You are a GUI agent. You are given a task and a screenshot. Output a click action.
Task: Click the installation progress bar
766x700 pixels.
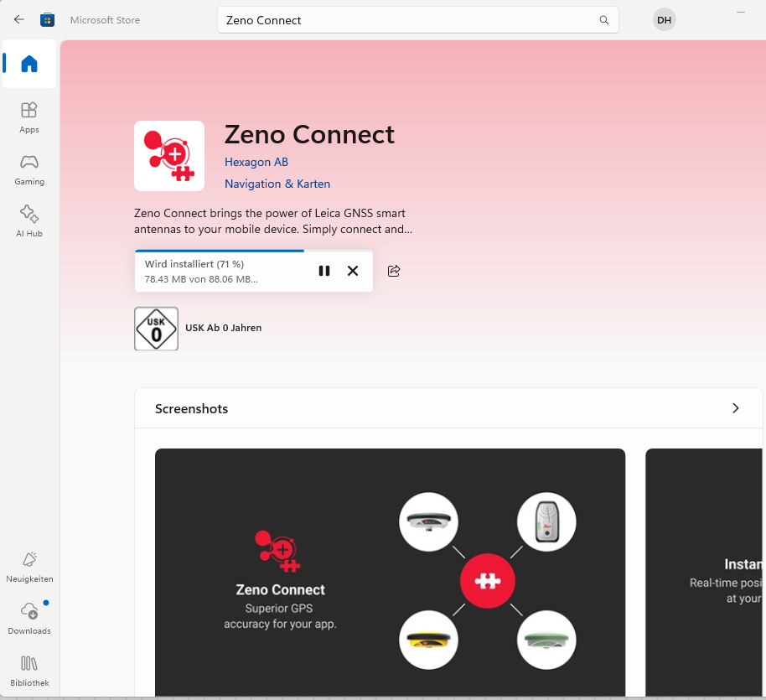[220, 251]
